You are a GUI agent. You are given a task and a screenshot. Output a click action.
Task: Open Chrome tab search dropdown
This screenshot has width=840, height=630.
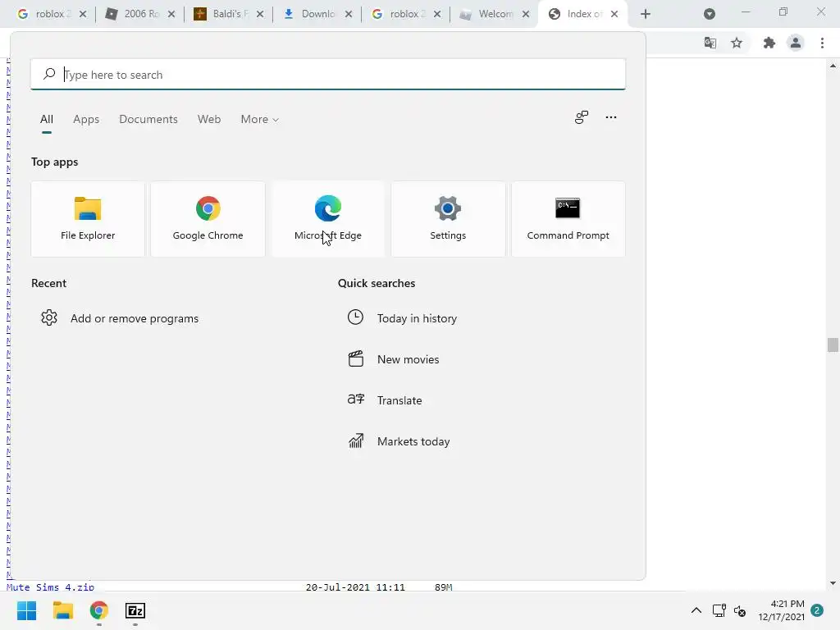(x=710, y=14)
